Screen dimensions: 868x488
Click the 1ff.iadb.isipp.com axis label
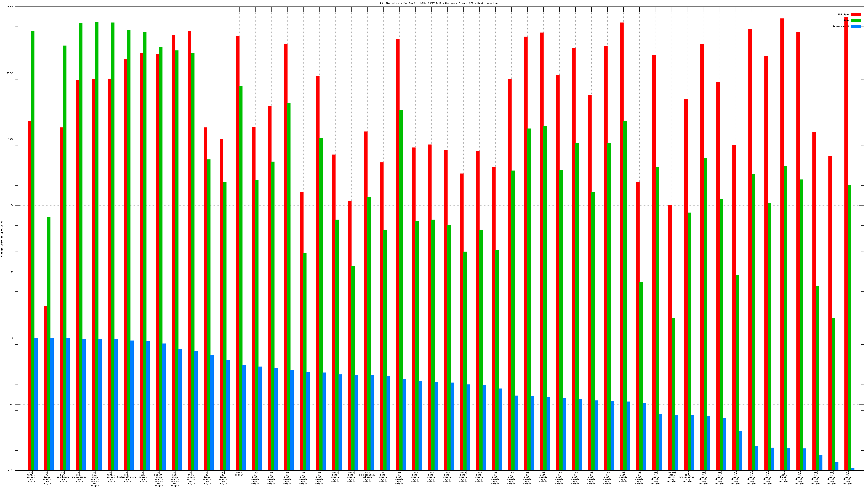click(x=383, y=477)
